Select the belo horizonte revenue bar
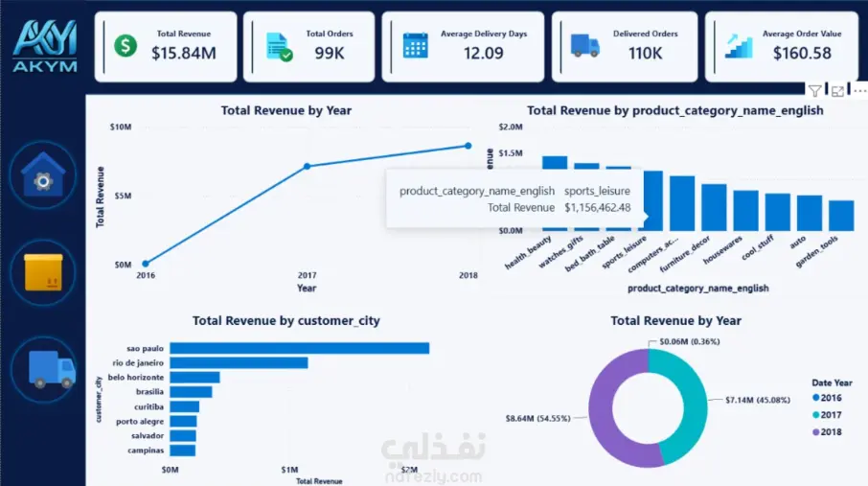This screenshot has width=868, height=486. coord(194,378)
